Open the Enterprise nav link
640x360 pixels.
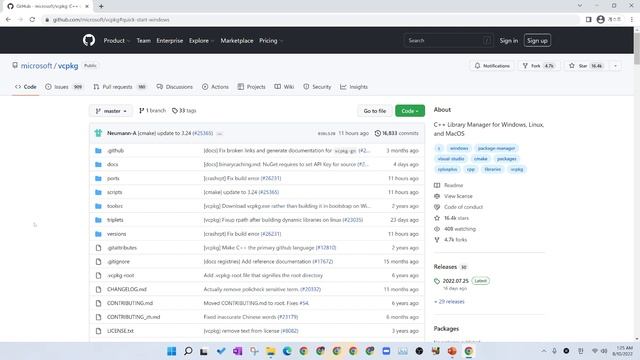pyautogui.click(x=169, y=40)
